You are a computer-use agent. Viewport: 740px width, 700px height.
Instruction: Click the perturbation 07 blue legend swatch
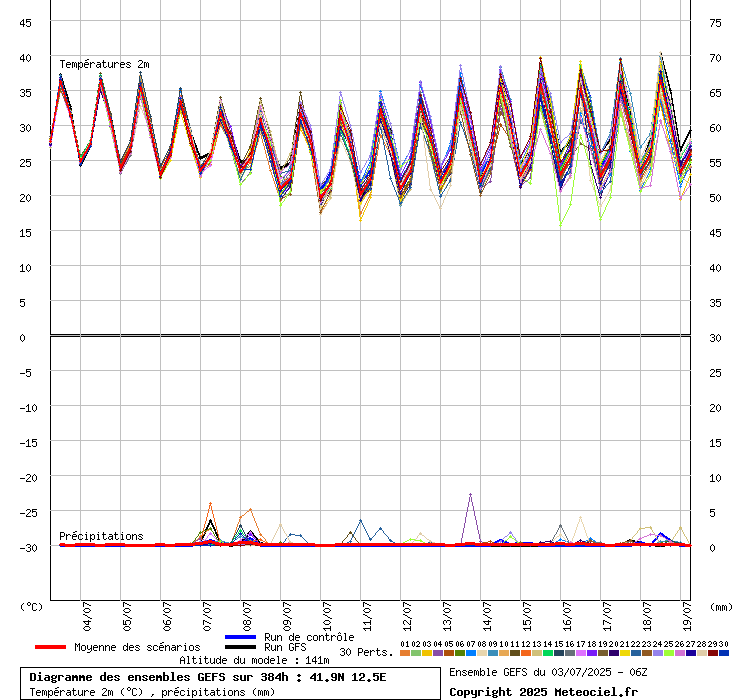tap(471, 653)
